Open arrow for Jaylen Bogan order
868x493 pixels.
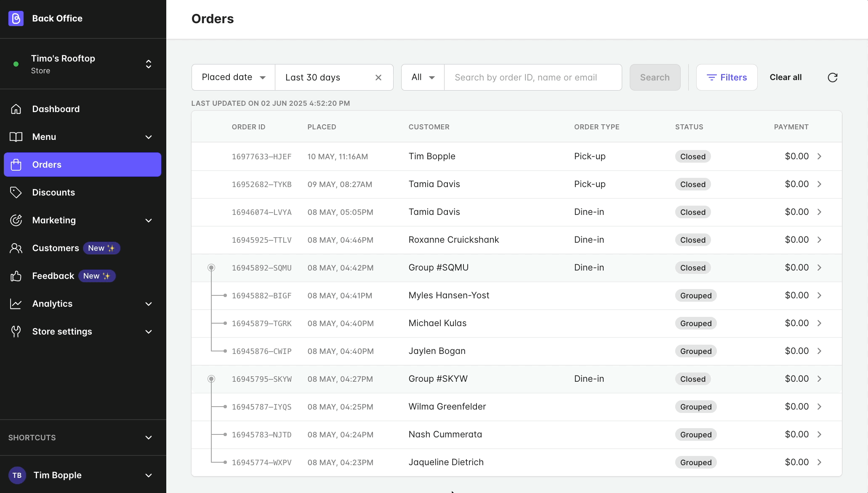pos(820,351)
